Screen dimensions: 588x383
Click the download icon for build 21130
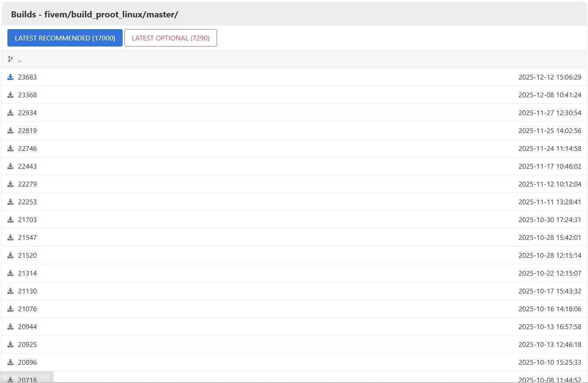10,291
